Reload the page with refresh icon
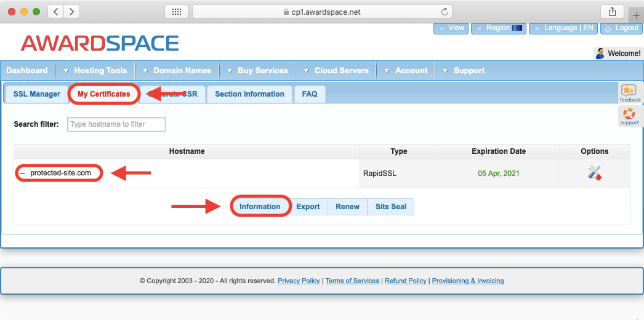The image size is (644, 320). (x=445, y=12)
